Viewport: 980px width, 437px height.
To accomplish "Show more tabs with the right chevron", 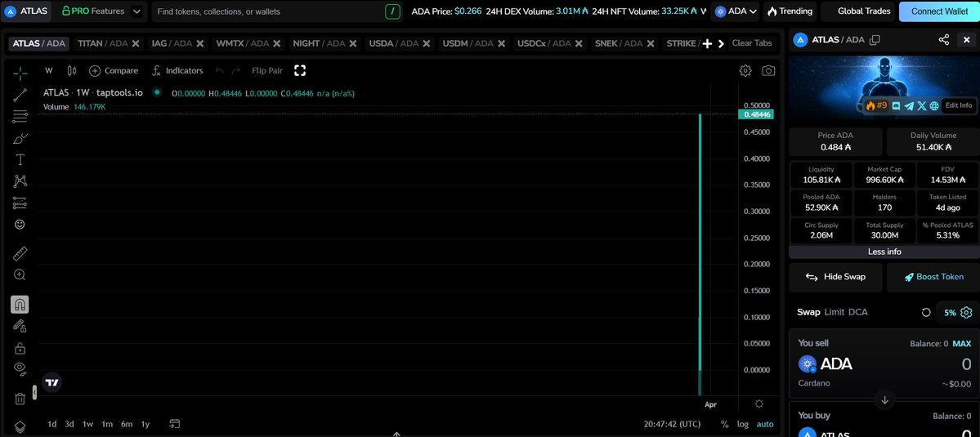I will (721, 43).
